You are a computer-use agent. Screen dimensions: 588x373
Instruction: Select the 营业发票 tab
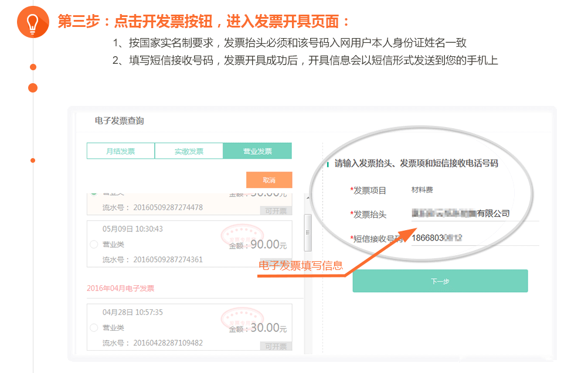(257, 151)
